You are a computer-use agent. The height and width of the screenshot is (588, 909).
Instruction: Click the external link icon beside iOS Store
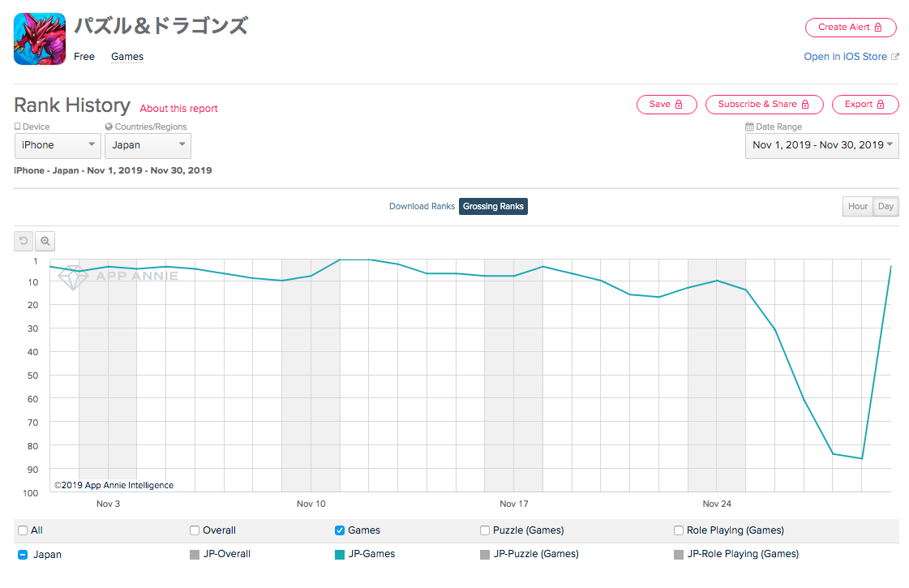click(x=895, y=57)
